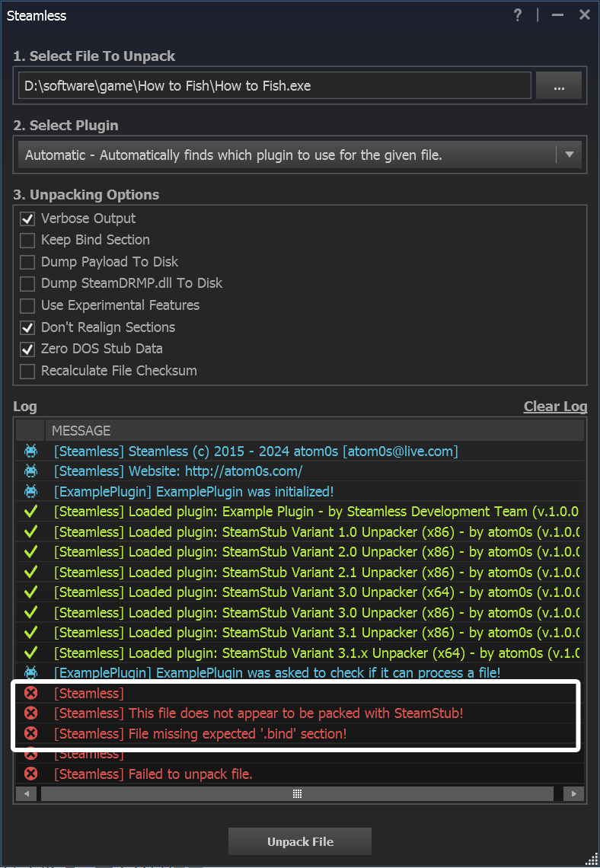Select SteamStub Variant 3.0 Unpacker (x86) row
This screenshot has width=600, height=868.
click(x=299, y=612)
